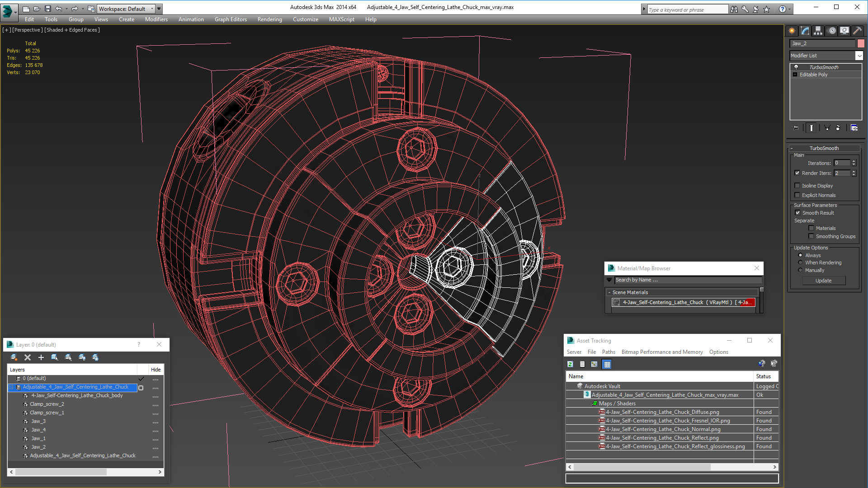The height and width of the screenshot is (488, 868).
Task: Uncheck the Smooth Result checkbox
Action: tap(797, 213)
